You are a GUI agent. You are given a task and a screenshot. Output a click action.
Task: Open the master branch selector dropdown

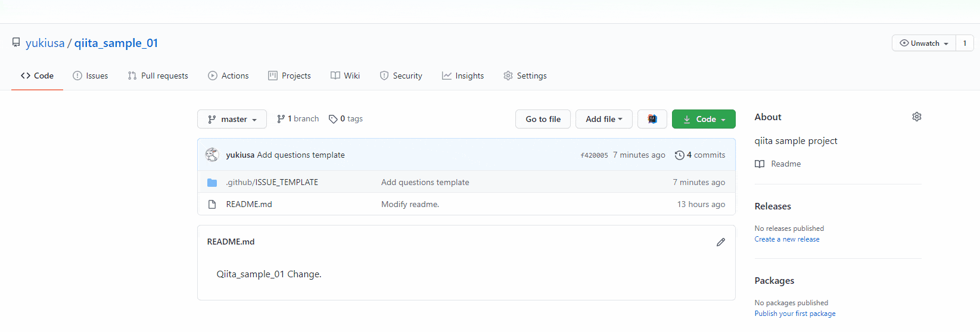coord(232,119)
